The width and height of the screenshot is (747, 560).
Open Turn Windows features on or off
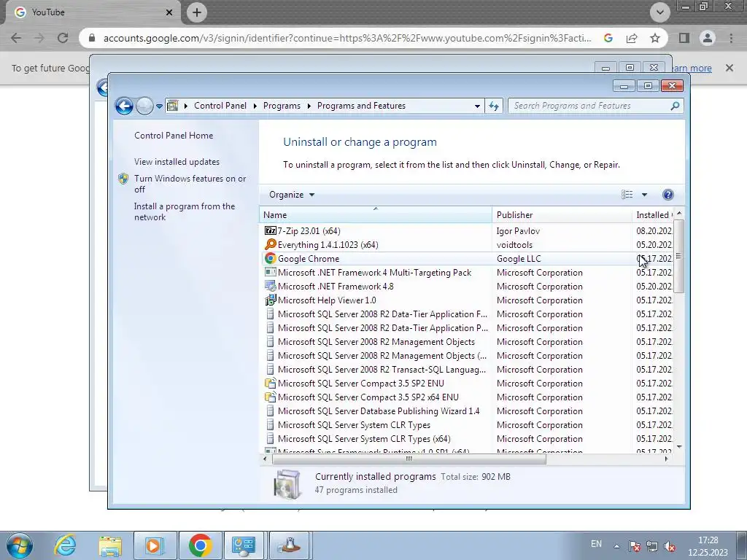(x=190, y=184)
